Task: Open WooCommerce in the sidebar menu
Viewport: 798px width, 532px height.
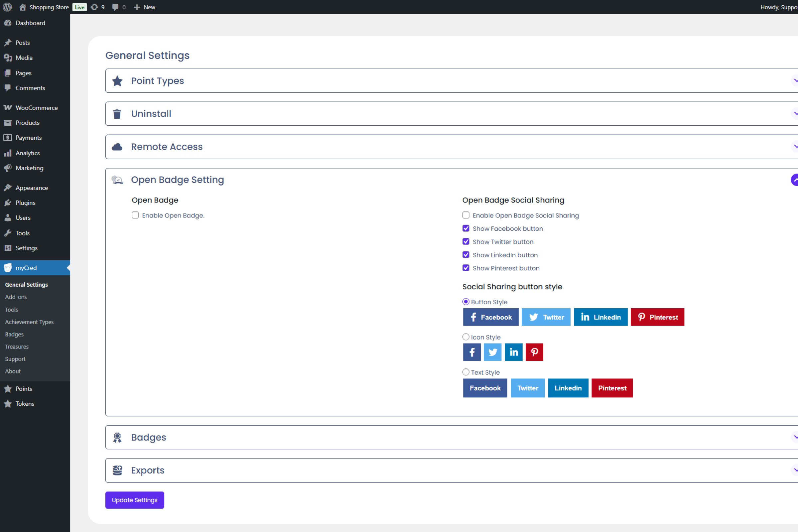Action: pos(36,107)
